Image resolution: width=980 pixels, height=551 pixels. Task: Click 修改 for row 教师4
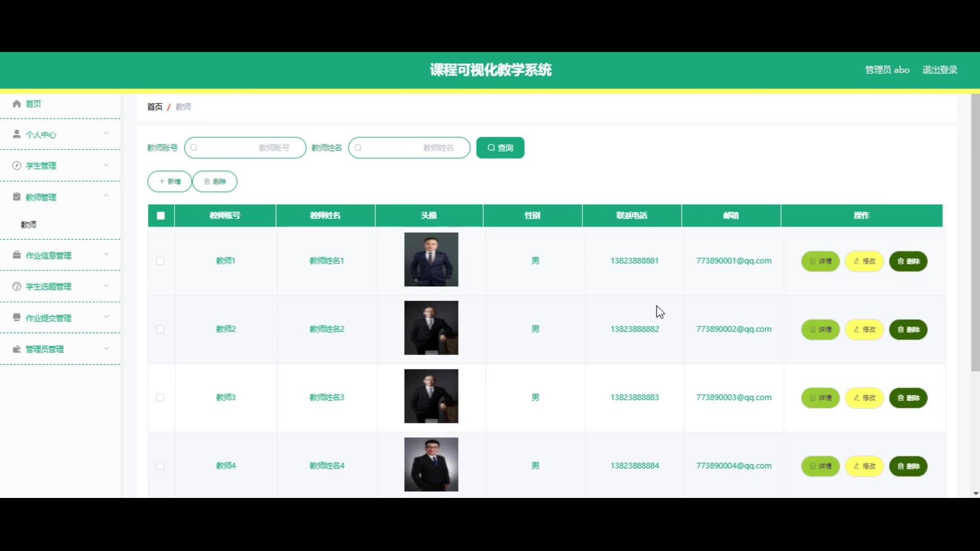[x=865, y=466]
